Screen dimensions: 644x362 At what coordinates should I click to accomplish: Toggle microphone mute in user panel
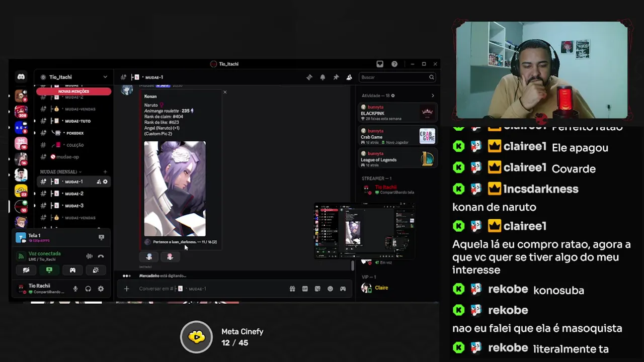pyautogui.click(x=75, y=289)
